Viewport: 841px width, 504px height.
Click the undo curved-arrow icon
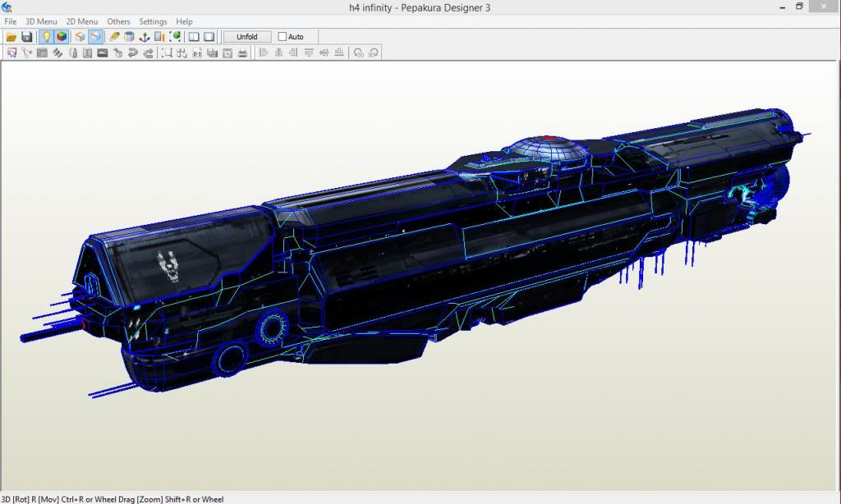click(x=132, y=53)
